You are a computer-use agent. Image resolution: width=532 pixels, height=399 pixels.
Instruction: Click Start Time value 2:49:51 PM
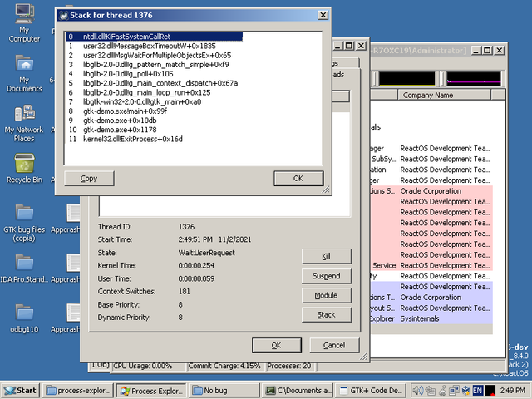point(195,239)
